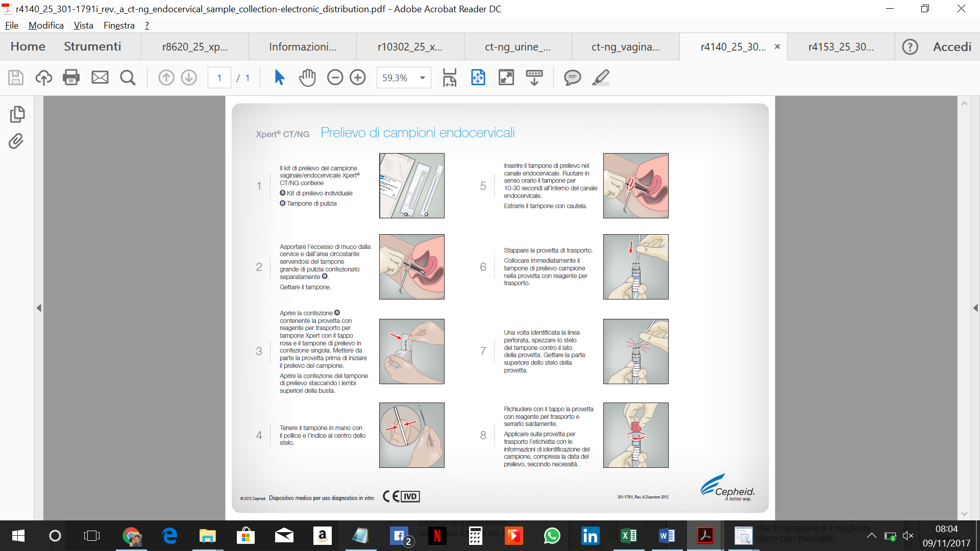Open Amazon app from taskbar
Screen dimensions: 980x551
click(x=322, y=536)
